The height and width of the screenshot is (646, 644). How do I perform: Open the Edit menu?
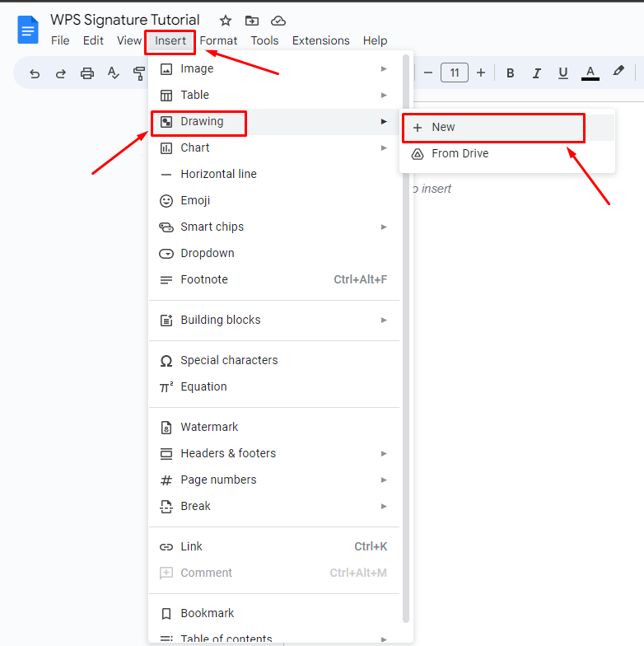(93, 41)
